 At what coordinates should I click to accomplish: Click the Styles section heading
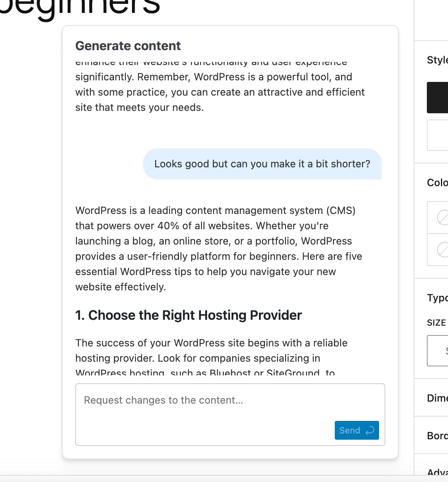pos(437,60)
